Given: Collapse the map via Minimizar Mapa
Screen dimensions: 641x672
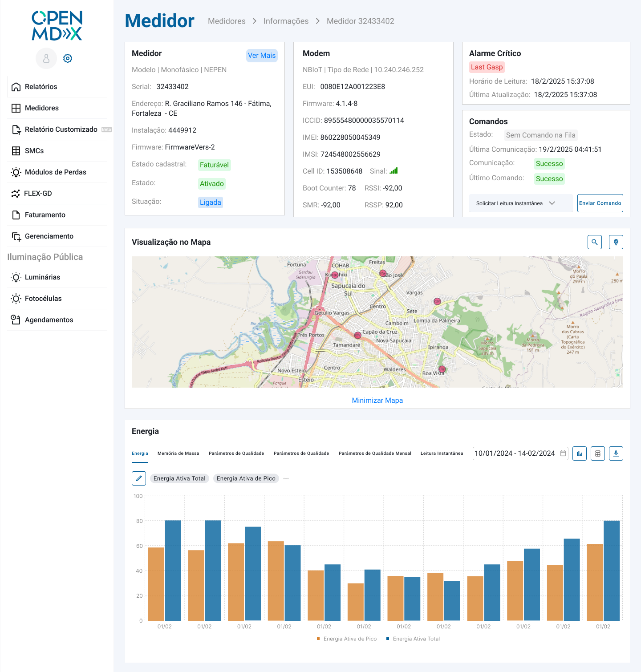Looking at the screenshot, I should click(377, 401).
